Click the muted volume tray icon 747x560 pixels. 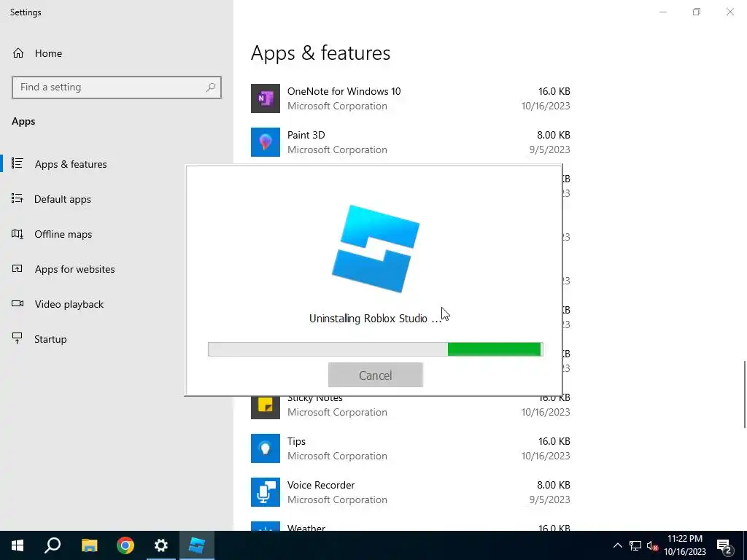click(652, 545)
